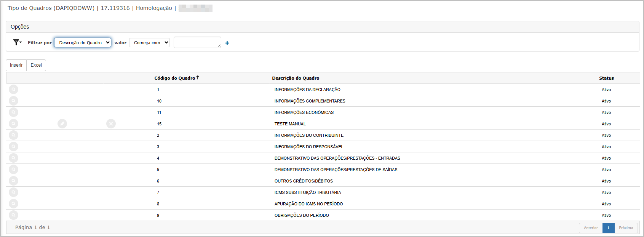Screen dimensions: 644x237
Task: Edit the TESTE MANUAL row
Action: pos(62,124)
